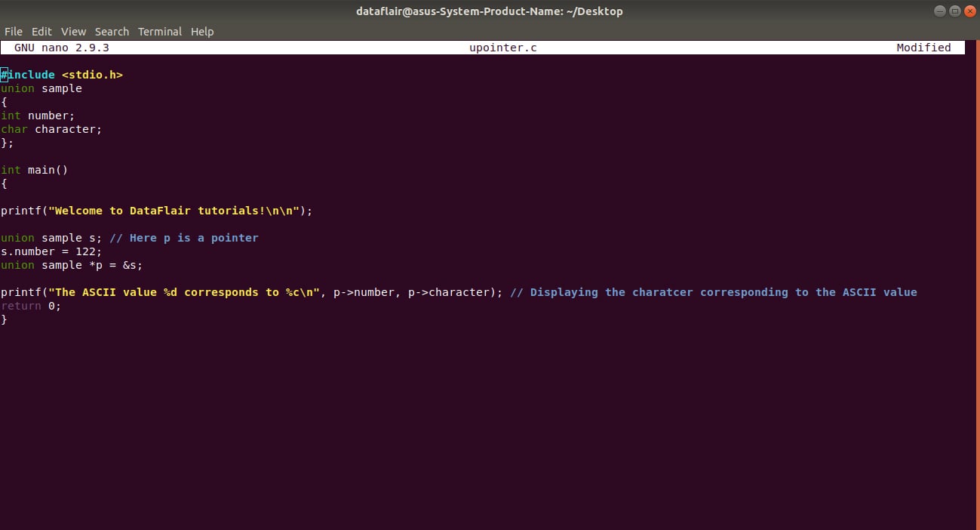Click the 'return 0;' line
980x530 pixels.
[31, 306]
